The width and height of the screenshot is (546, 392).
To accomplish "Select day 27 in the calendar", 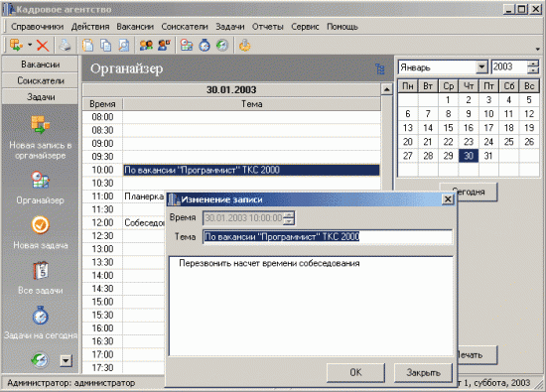I will click(x=408, y=156).
